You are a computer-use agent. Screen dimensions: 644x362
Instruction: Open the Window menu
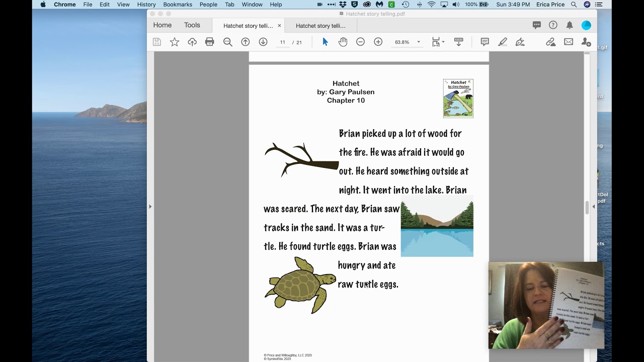tap(252, 5)
